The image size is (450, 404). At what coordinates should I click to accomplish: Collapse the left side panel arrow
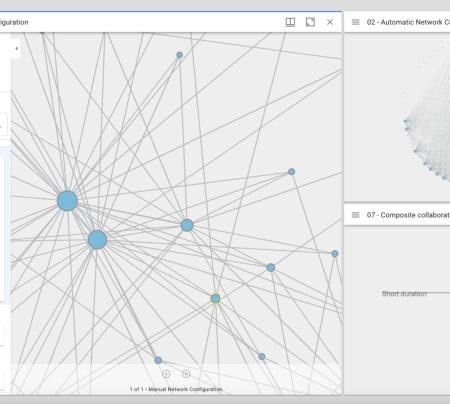click(16, 49)
